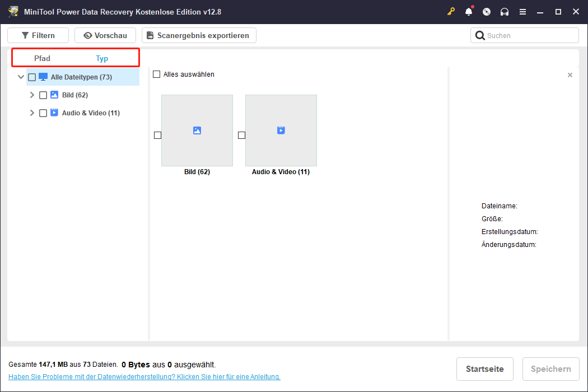588x392 pixels.
Task: Select the Audio & Video thumbnail checkbox
Action: click(x=241, y=134)
